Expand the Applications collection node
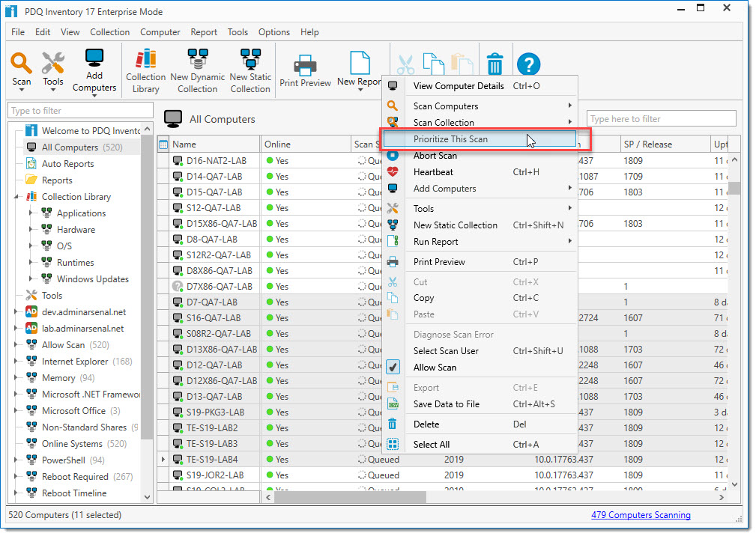 point(31,213)
